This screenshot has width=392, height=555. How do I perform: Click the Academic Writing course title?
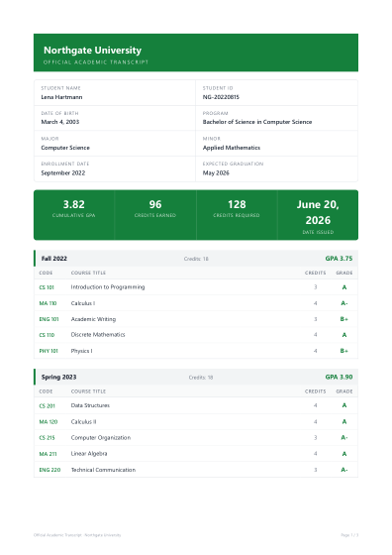click(93, 319)
